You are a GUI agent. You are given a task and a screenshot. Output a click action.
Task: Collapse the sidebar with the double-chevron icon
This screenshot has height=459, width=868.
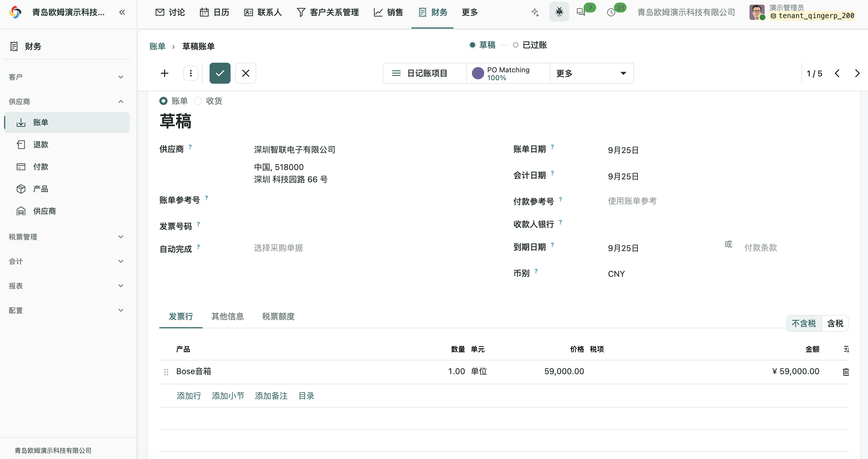tap(122, 13)
